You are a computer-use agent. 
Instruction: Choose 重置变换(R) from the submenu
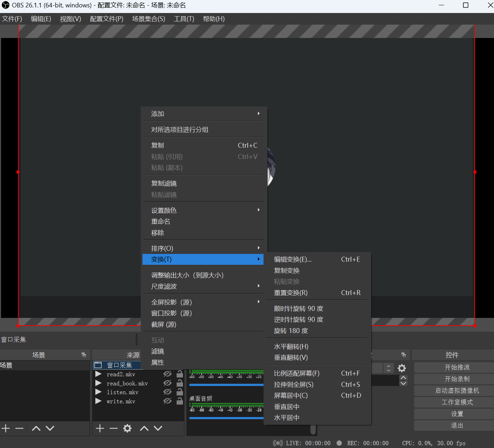(317, 293)
